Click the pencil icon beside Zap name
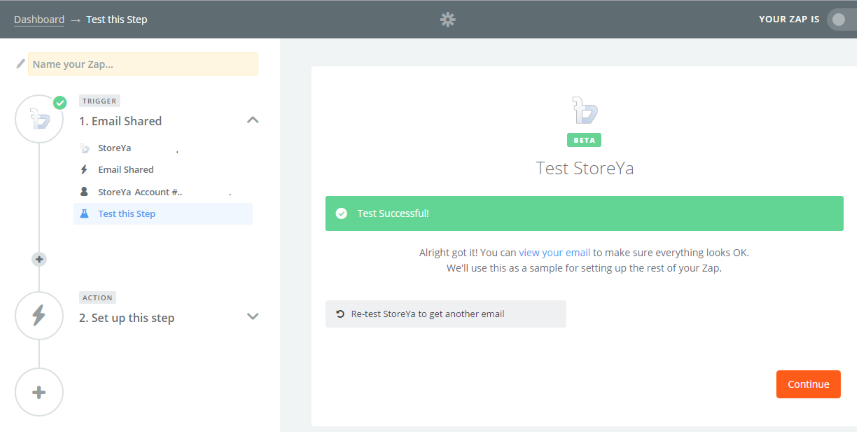This screenshot has height=432, width=857. coord(20,64)
